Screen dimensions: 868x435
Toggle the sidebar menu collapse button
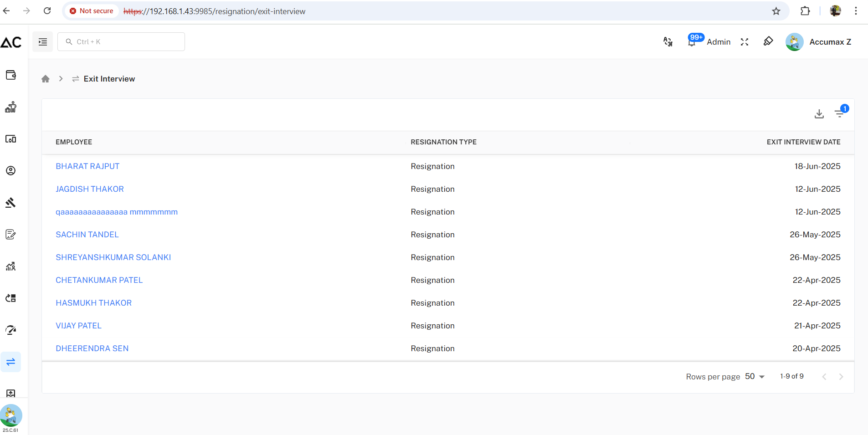43,42
